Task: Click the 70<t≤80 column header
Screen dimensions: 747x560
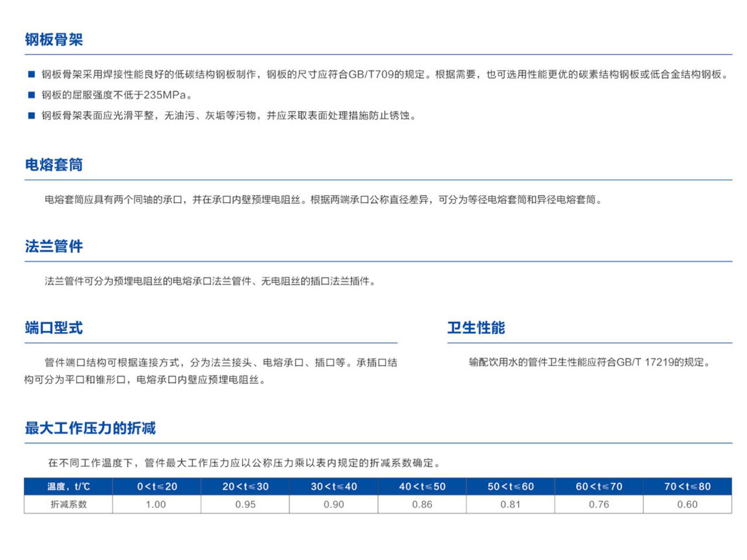Action: (x=687, y=486)
